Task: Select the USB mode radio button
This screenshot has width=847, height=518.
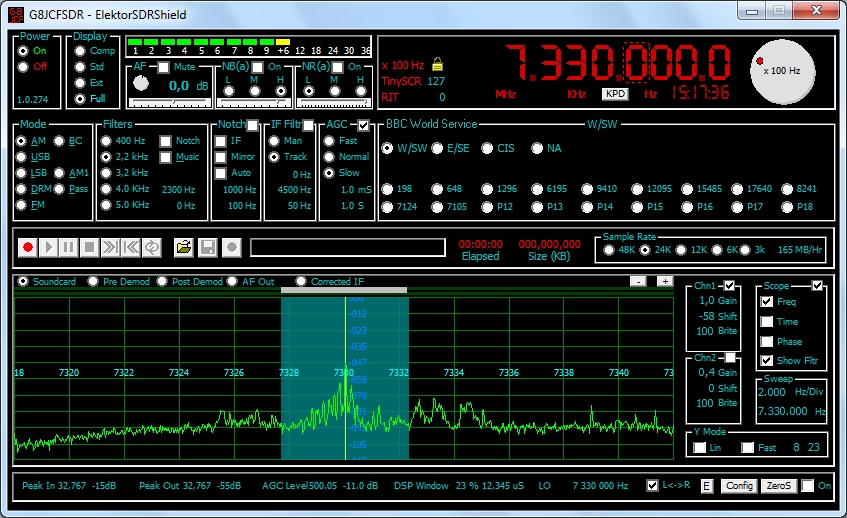Action: [x=23, y=157]
